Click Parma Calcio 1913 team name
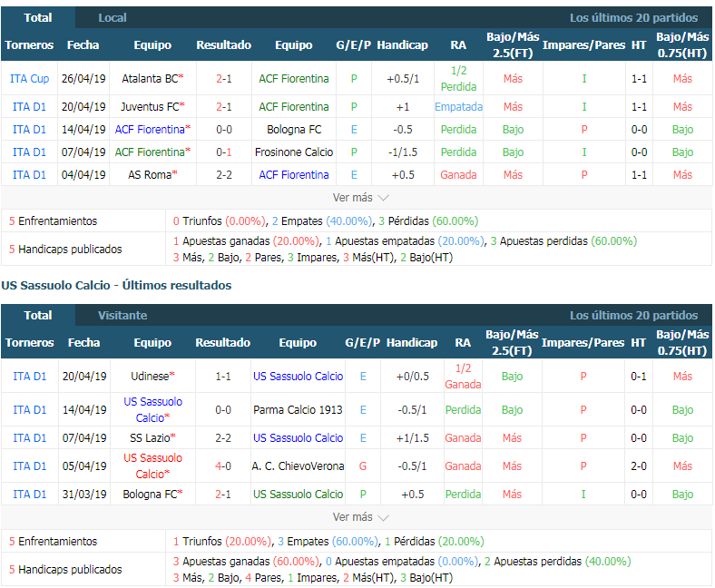Image resolution: width=715 pixels, height=588 pixels. 298,409
